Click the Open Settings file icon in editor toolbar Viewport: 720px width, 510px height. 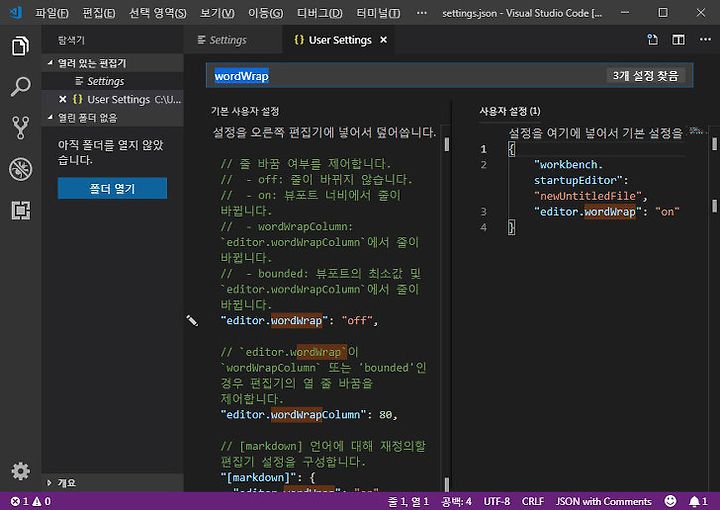tap(652, 40)
